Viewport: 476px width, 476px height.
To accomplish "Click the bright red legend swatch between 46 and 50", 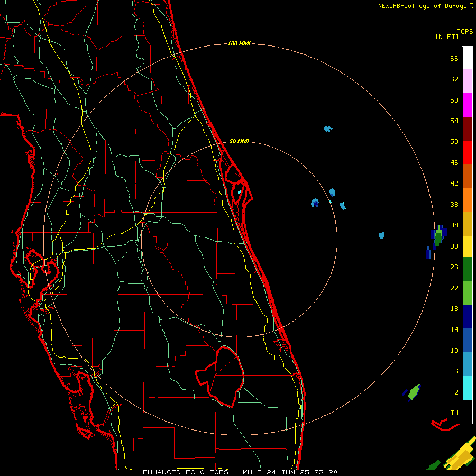I will [467, 152].
